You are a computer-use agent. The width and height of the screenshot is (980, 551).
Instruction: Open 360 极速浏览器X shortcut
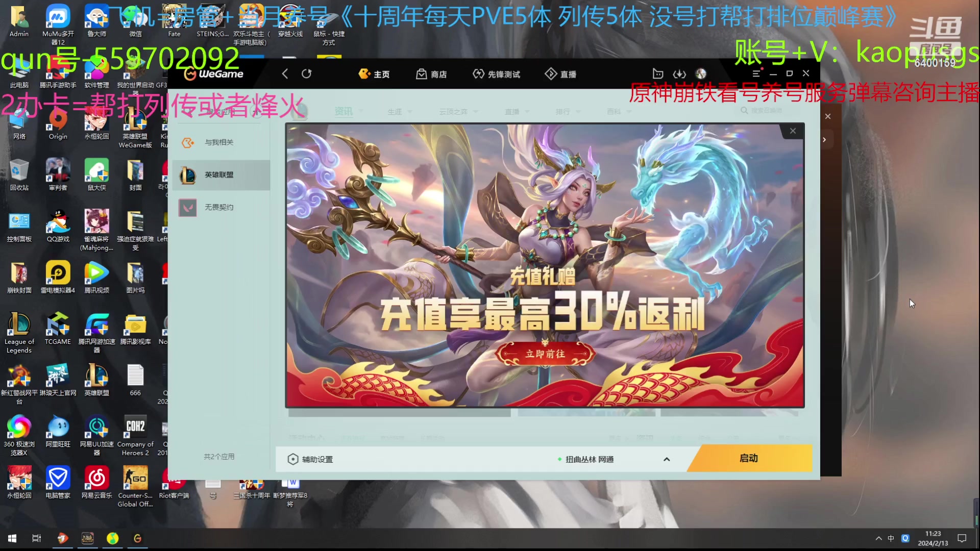point(19,436)
